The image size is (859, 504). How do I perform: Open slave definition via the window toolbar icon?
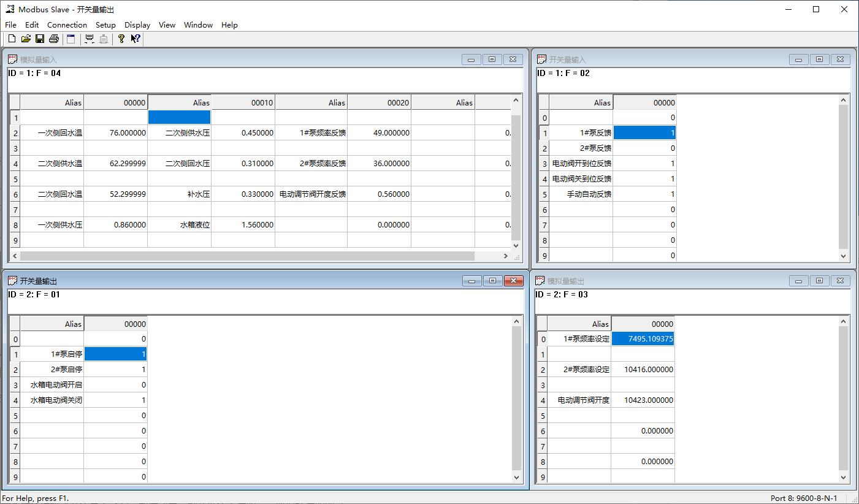pyautogui.click(x=71, y=39)
